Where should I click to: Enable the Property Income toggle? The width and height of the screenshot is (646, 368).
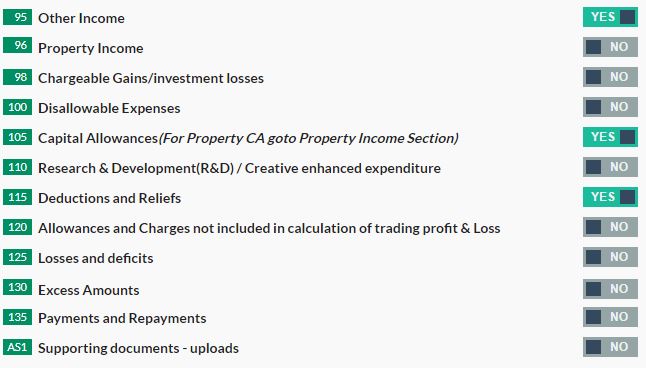pos(610,47)
